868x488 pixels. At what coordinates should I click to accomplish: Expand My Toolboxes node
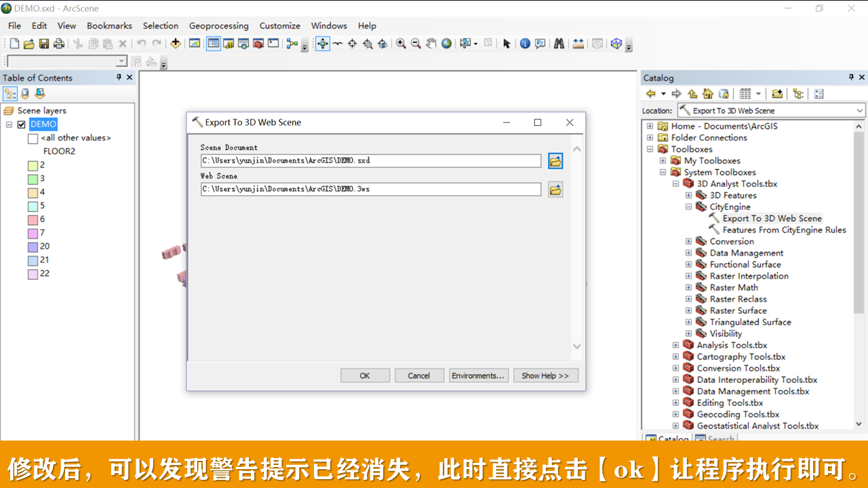click(663, 161)
